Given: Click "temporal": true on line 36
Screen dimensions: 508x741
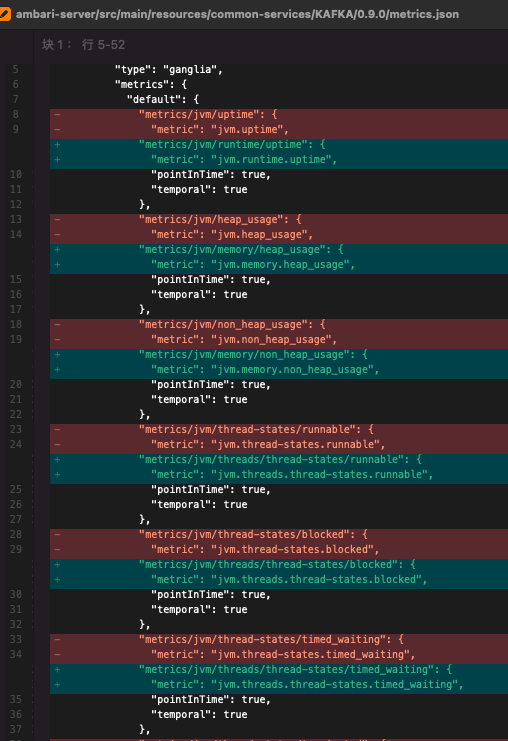Looking at the screenshot, I should (x=199, y=715).
